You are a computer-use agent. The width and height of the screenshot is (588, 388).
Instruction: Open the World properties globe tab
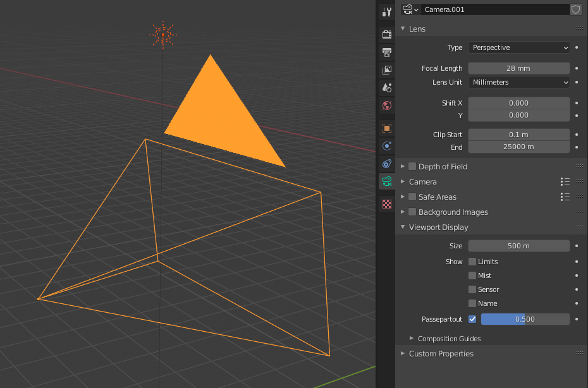point(386,106)
